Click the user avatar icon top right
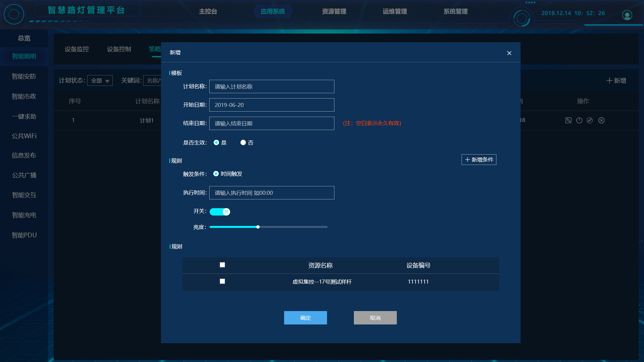 627,15
